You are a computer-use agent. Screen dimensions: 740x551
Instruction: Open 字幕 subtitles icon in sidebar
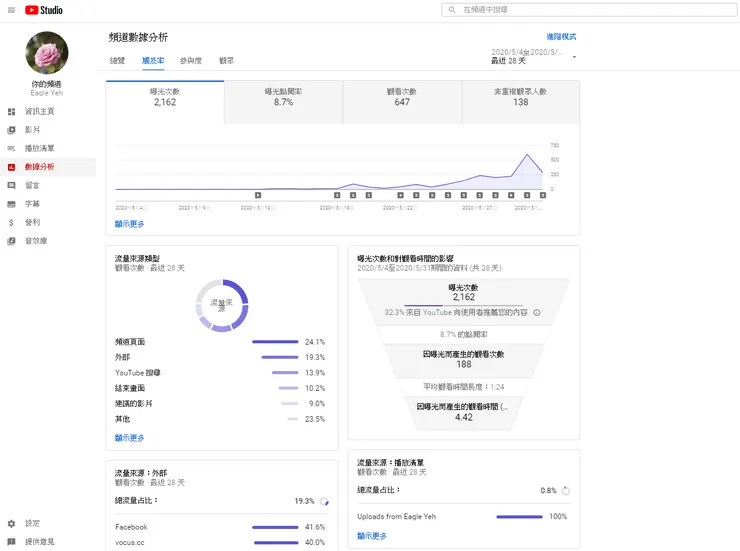point(11,204)
